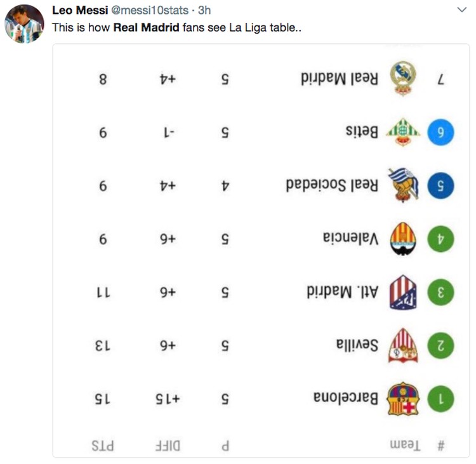Click the Atl. Madrid club crest
476x464 pixels.
click(403, 292)
